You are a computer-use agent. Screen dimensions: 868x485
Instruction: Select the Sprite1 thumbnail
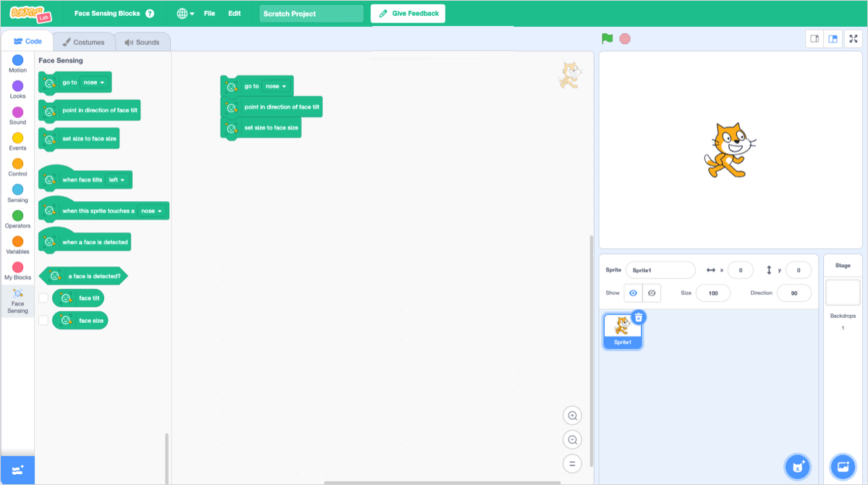[x=622, y=331]
